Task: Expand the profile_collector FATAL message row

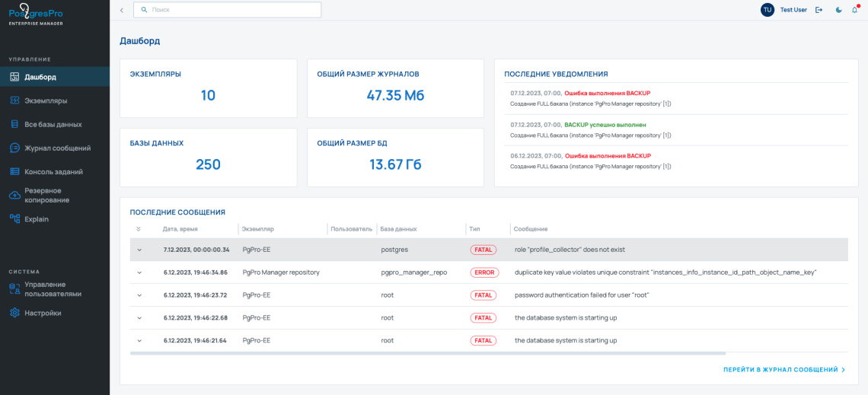Action: tap(139, 250)
